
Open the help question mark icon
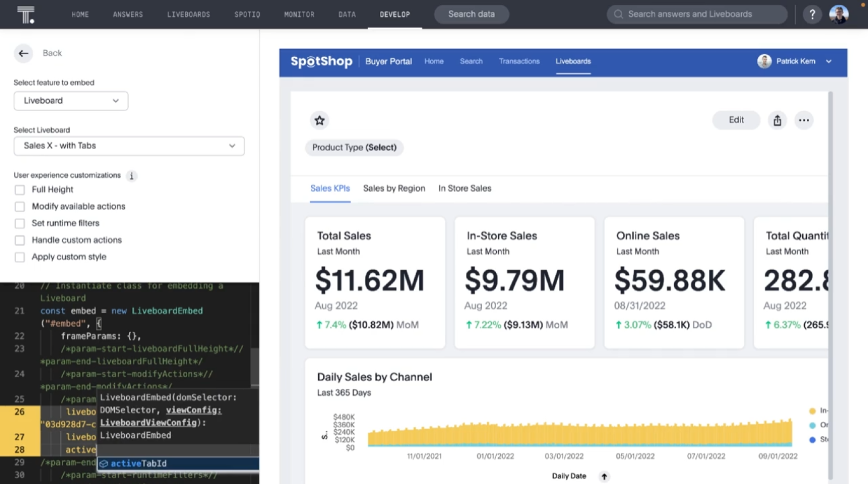coord(812,15)
